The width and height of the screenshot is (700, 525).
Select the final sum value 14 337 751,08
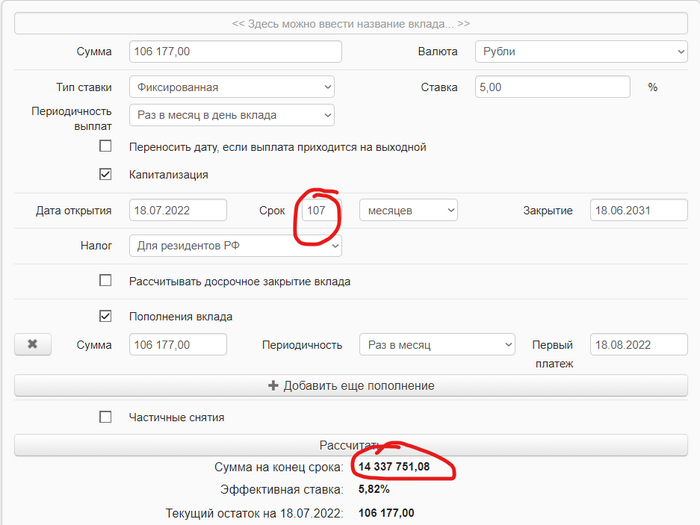(394, 467)
